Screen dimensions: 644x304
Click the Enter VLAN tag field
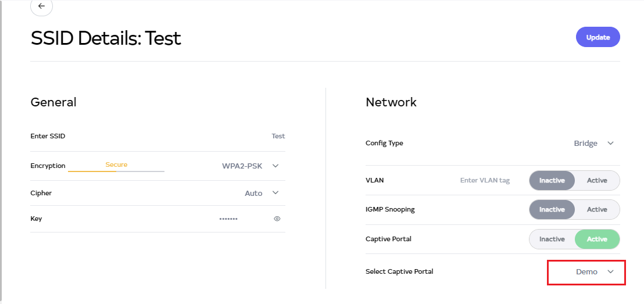(x=485, y=180)
